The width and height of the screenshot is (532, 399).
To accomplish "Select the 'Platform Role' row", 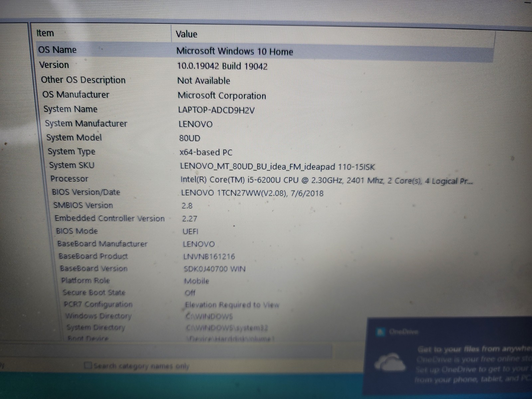I will (85, 280).
